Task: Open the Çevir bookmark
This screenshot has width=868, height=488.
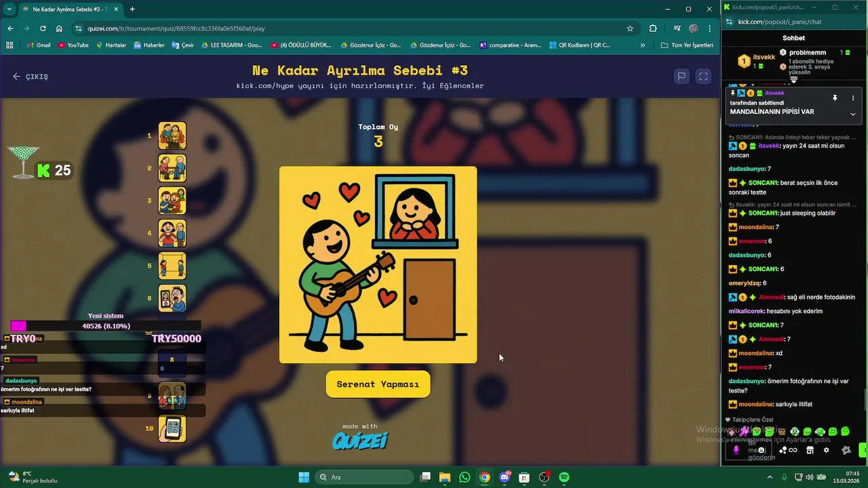Action: pyautogui.click(x=183, y=45)
